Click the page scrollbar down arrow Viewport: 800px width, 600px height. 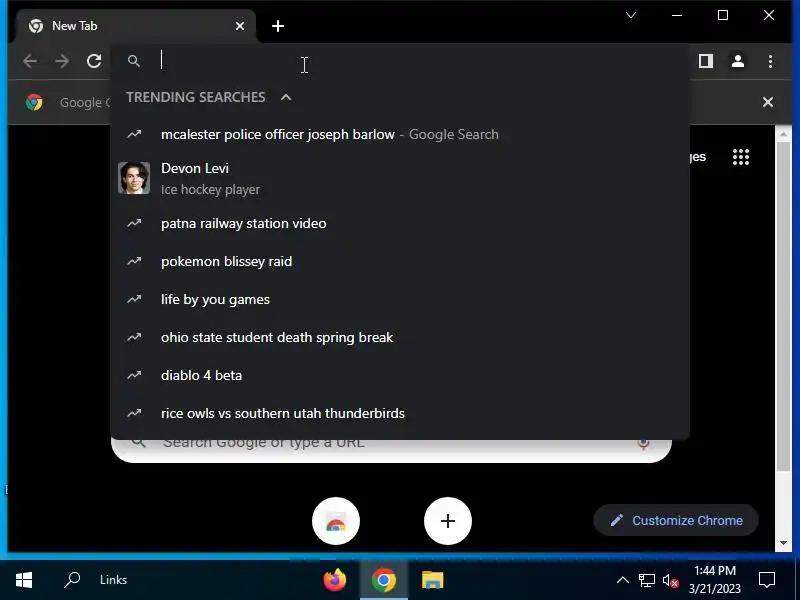pos(784,543)
